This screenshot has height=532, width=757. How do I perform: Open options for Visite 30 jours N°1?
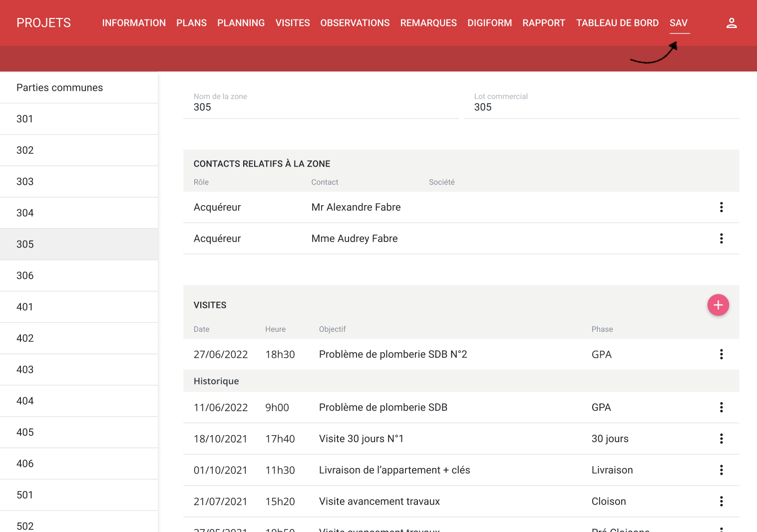pyautogui.click(x=721, y=439)
